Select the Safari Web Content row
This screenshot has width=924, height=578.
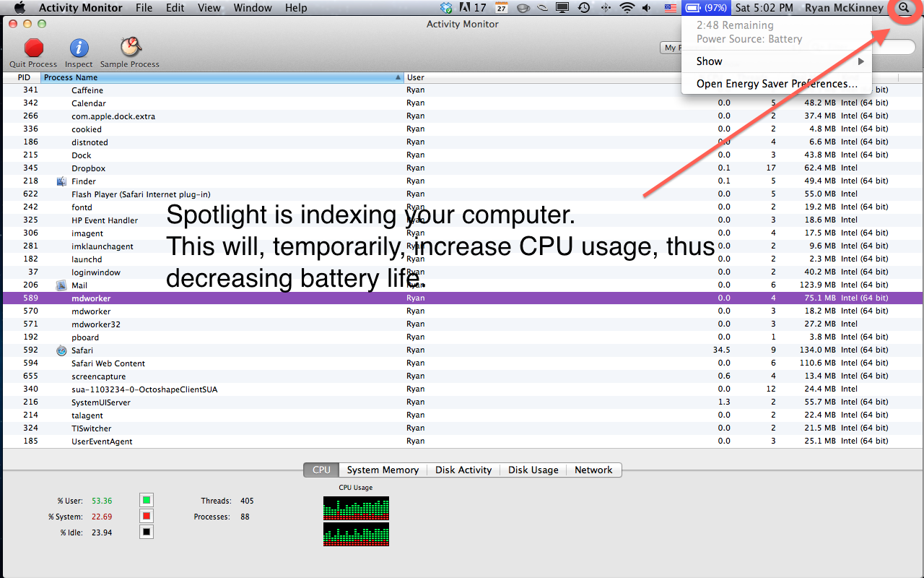462,363
